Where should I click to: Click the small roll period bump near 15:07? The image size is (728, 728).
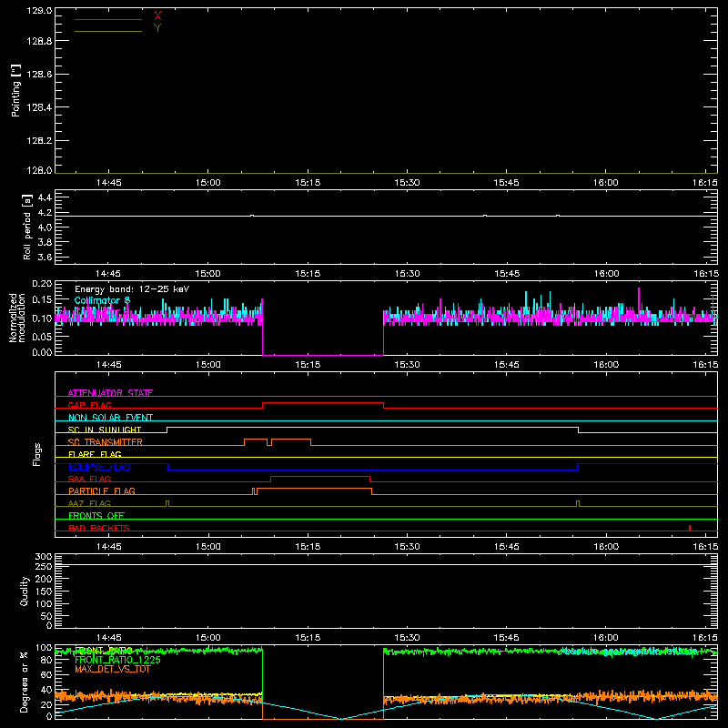(x=252, y=216)
